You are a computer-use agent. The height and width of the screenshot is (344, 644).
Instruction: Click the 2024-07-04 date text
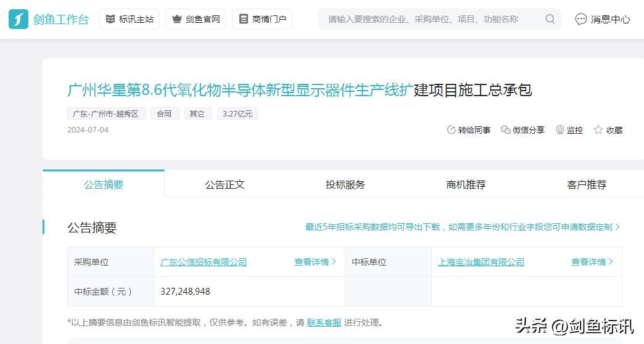tap(88, 129)
